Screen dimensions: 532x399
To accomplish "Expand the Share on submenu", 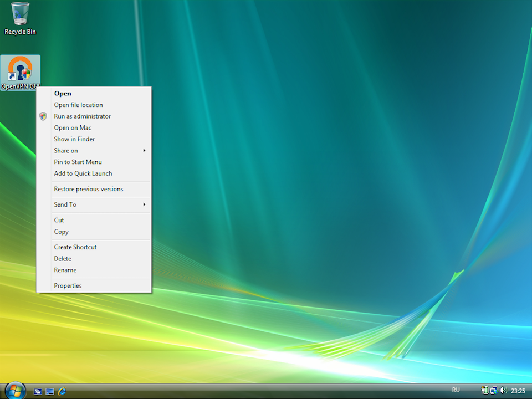I will click(94, 151).
